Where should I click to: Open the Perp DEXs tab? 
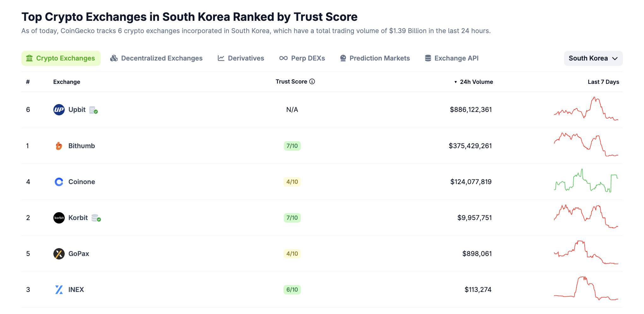(302, 58)
